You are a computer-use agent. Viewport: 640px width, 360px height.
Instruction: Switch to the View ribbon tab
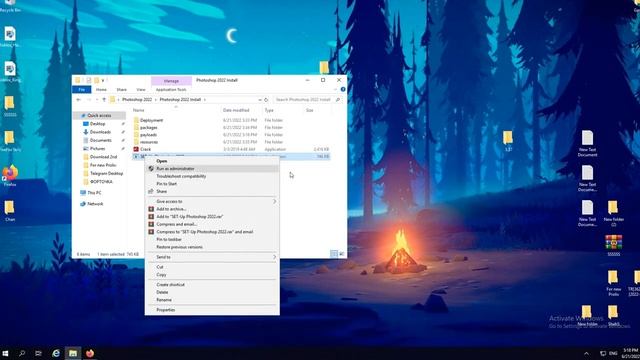(x=141, y=89)
